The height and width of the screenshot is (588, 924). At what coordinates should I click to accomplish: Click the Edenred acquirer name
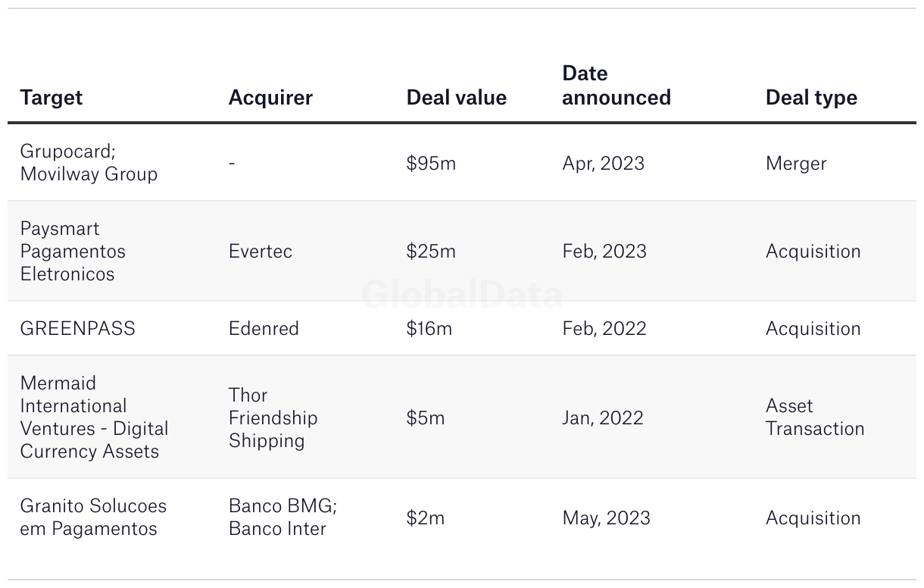tap(264, 329)
